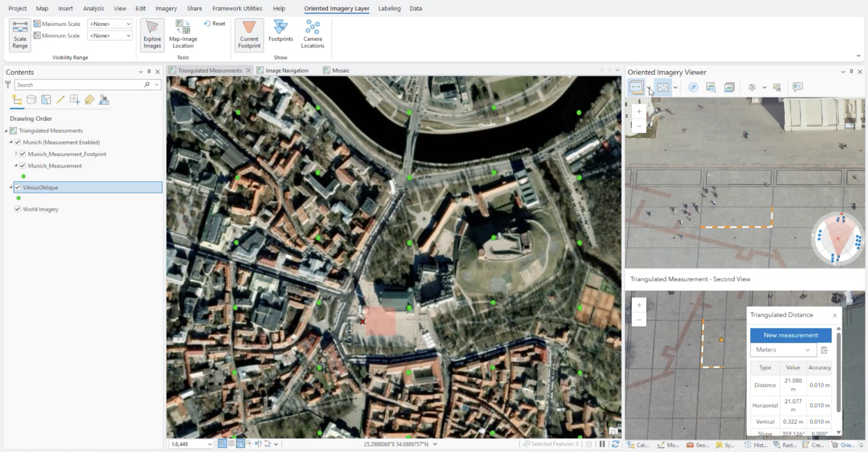Click the Reset button
The width and height of the screenshot is (868, 452).
click(x=215, y=23)
